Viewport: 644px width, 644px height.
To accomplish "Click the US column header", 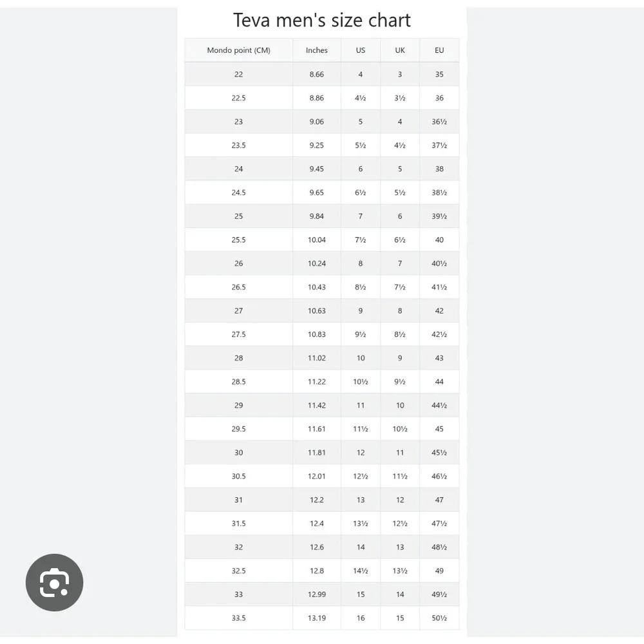I will pos(361,50).
